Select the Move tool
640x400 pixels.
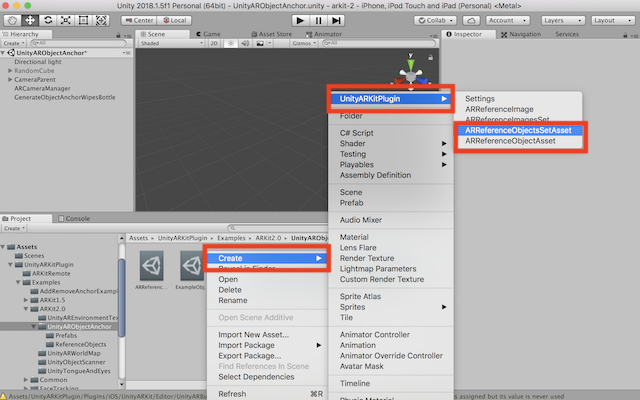click(x=30, y=20)
